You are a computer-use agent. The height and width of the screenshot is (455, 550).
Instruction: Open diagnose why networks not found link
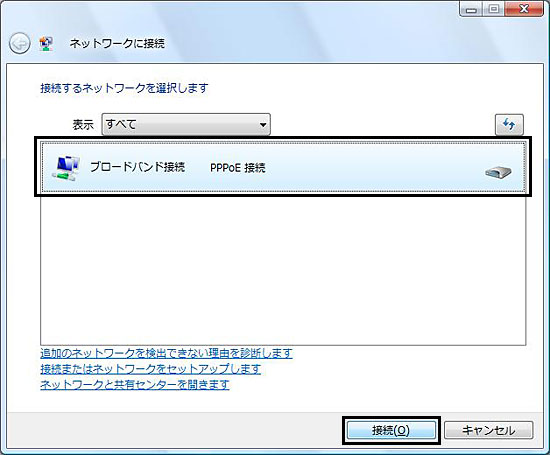pos(166,353)
